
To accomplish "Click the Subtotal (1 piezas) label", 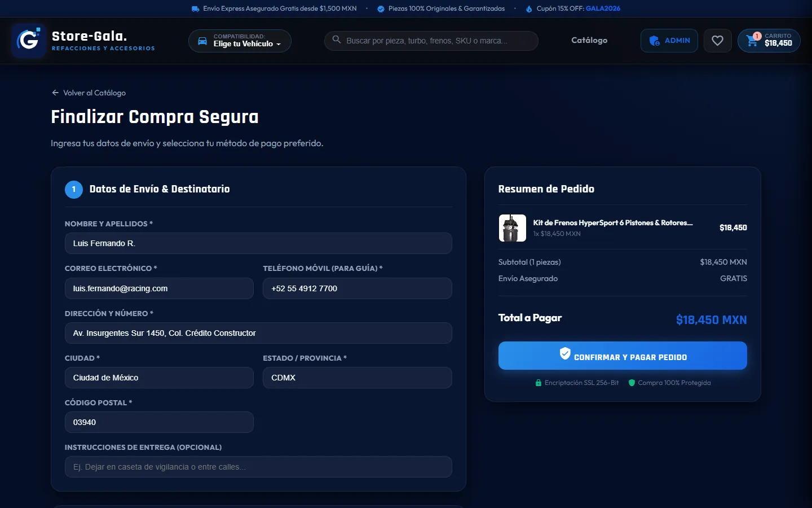I will pyautogui.click(x=529, y=262).
